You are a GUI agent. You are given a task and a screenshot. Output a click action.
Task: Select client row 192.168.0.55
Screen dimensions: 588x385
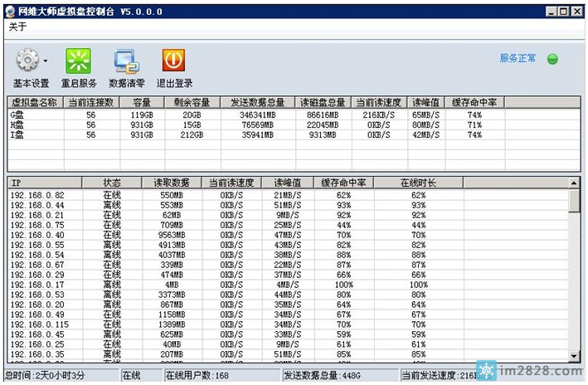(x=288, y=245)
